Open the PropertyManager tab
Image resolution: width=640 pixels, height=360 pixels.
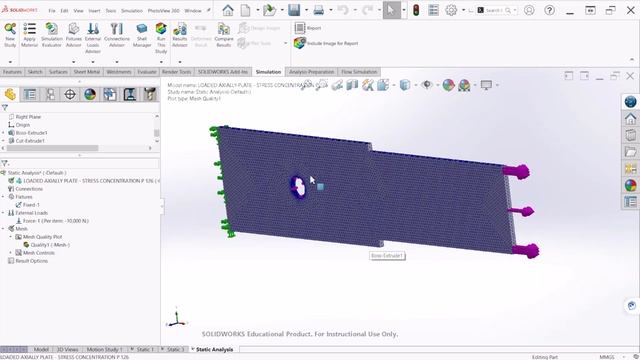point(30,94)
